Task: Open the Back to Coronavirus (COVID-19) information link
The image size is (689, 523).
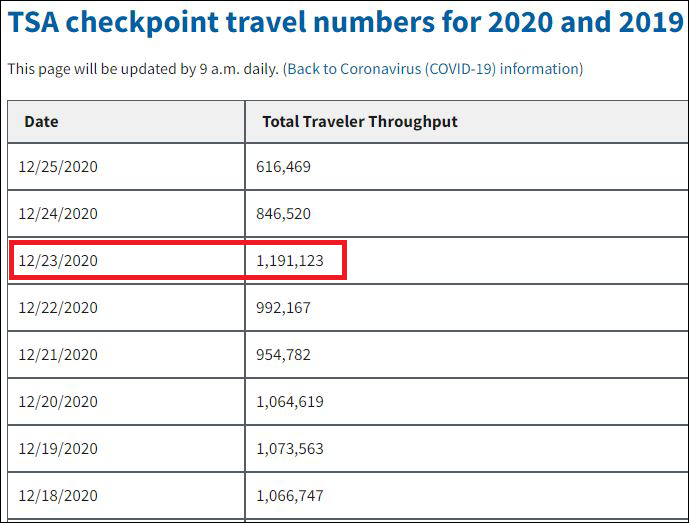Action: tap(433, 69)
